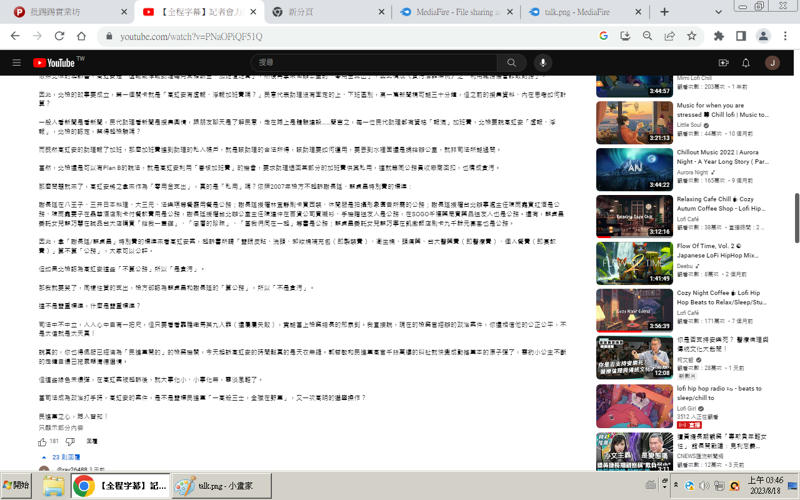800x500 pixels.
Task: Click the page vertical scrollbar thumb
Action: tap(796, 218)
